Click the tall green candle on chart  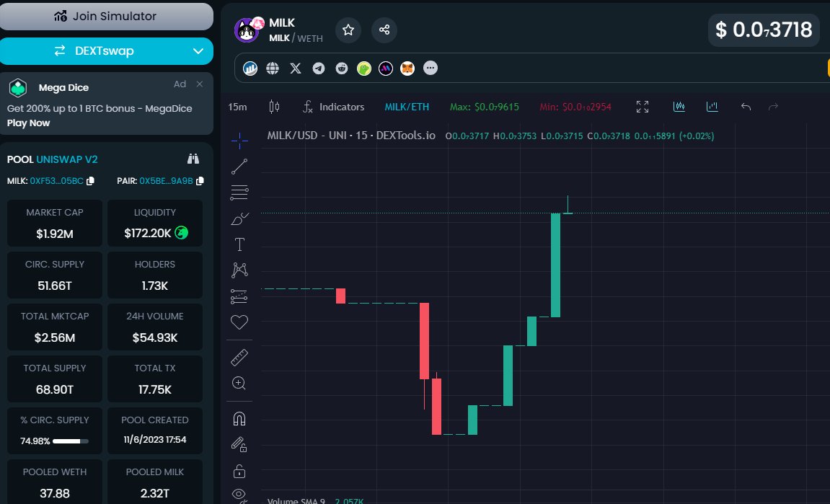coord(555,265)
